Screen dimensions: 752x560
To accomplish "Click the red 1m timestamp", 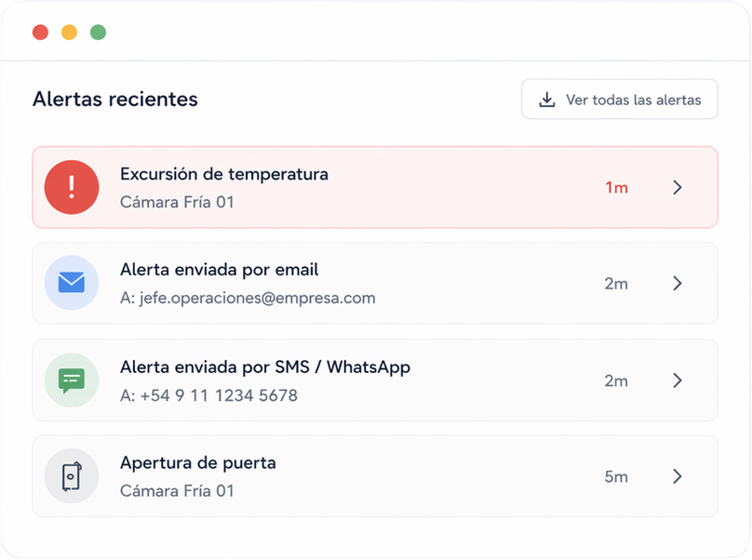I will pyautogui.click(x=616, y=188).
